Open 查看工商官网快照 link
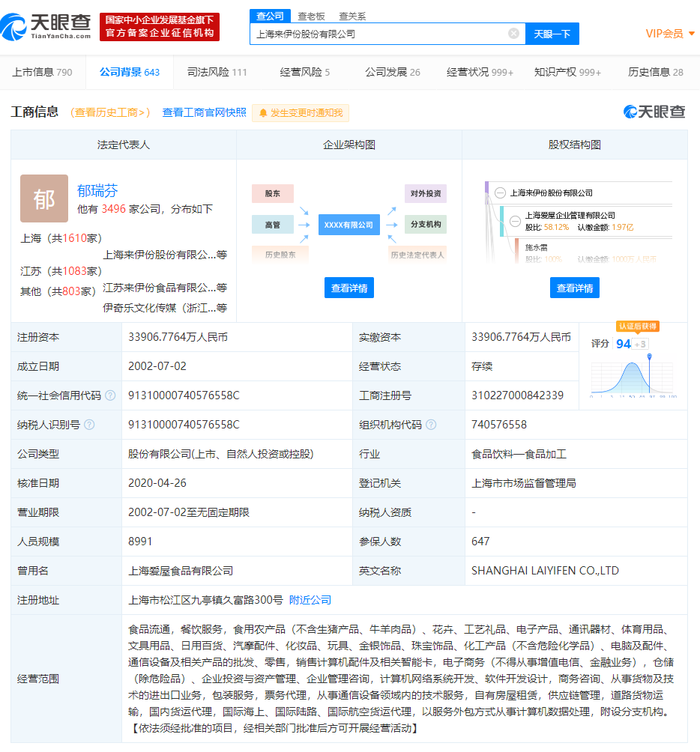The height and width of the screenshot is (752, 700). (204, 112)
